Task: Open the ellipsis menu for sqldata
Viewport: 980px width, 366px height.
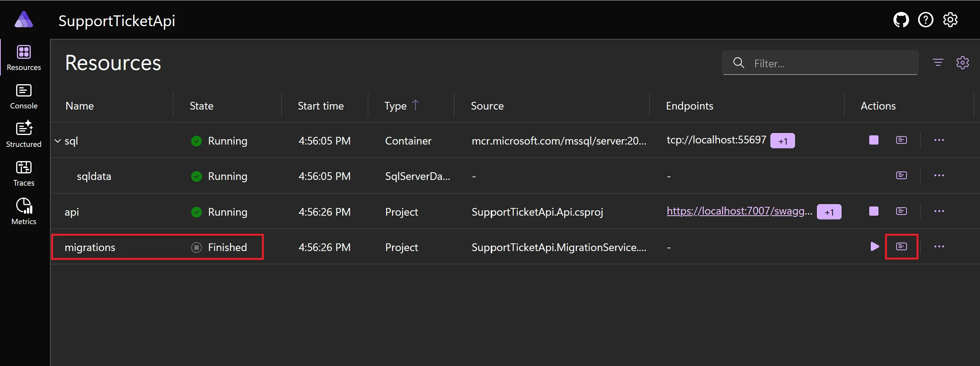Action: [x=939, y=175]
